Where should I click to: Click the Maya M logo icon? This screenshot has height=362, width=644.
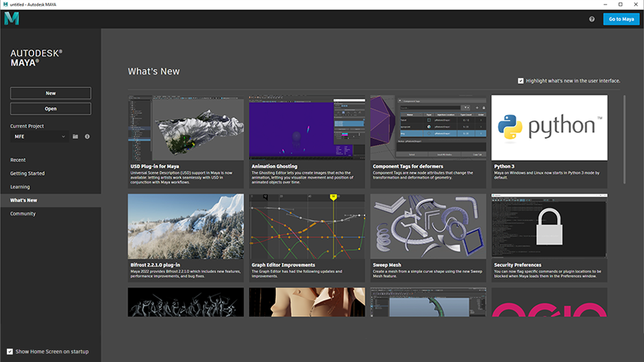[12, 18]
